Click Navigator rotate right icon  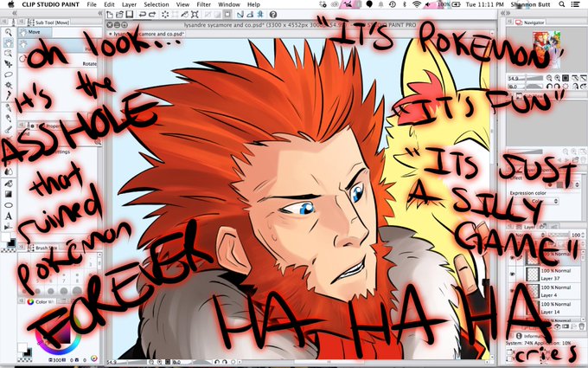click(557, 87)
